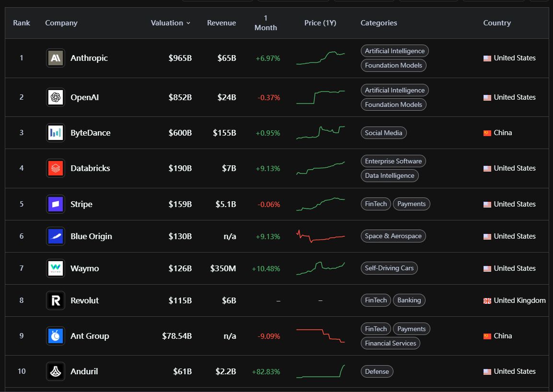Image resolution: width=553 pixels, height=392 pixels.
Task: Open the Stripe company name link
Action: (81, 204)
